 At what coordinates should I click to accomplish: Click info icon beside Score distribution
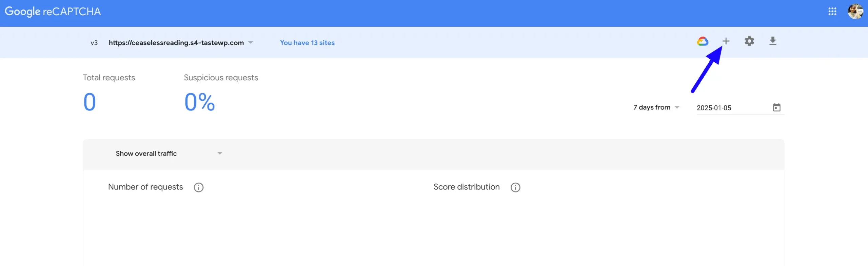515,187
